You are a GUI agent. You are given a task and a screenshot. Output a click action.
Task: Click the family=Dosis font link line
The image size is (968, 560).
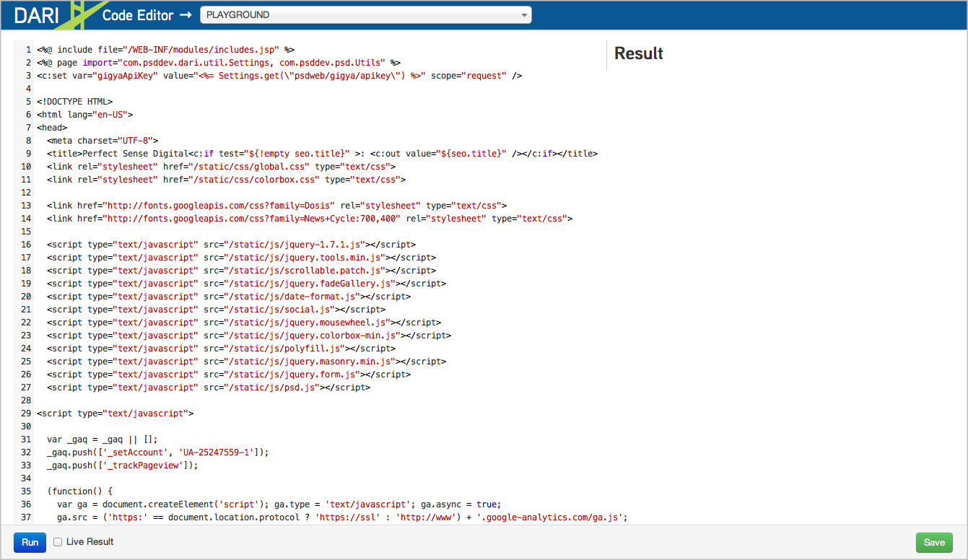click(277, 206)
